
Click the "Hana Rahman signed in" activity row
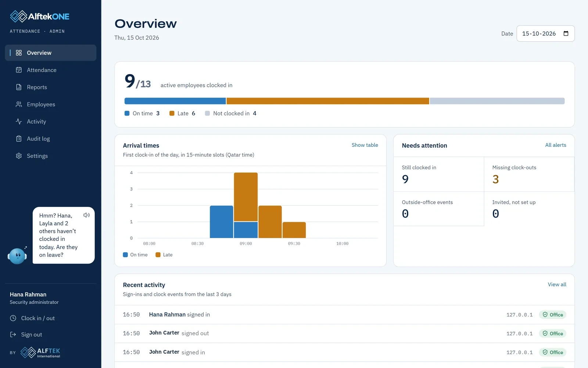[344, 315]
